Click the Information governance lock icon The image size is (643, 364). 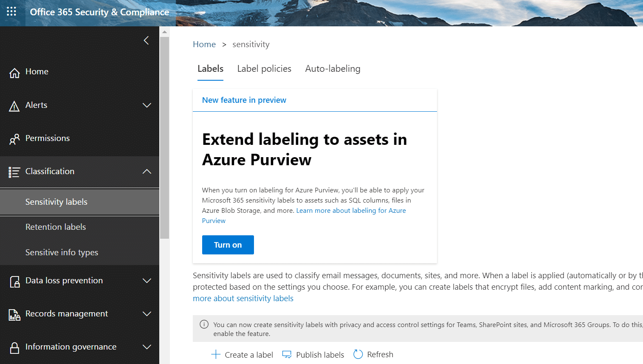[14, 348]
